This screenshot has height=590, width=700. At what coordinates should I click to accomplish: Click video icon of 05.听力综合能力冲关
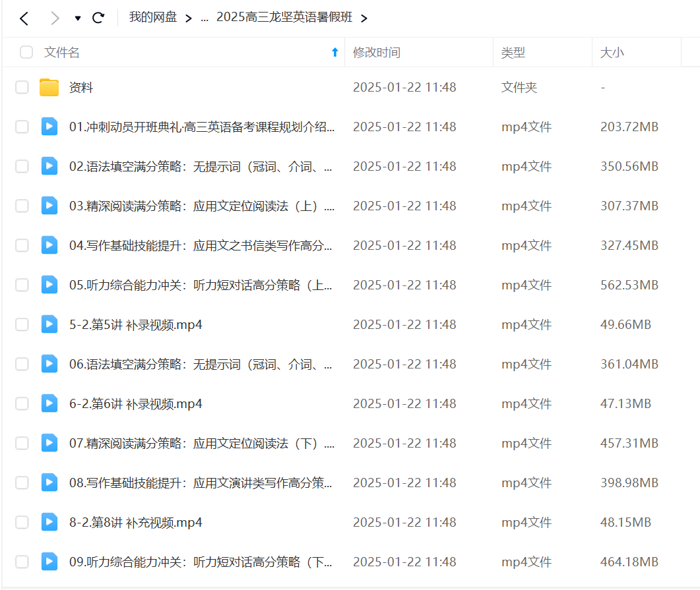click(49, 285)
